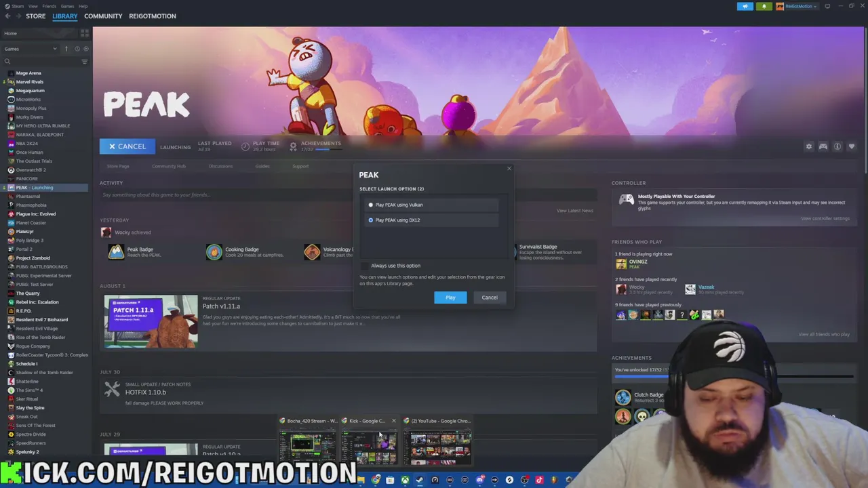Open the Patch v1.11.a news thumbnail
The height and width of the screenshot is (488, 868).
151,321
